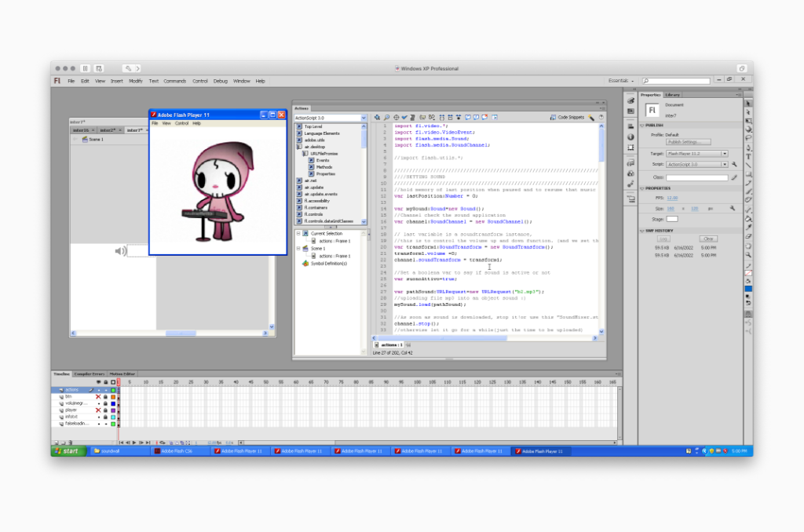This screenshot has width=804, height=532.
Task: Click edit document size wrench icon
Action: [733, 209]
